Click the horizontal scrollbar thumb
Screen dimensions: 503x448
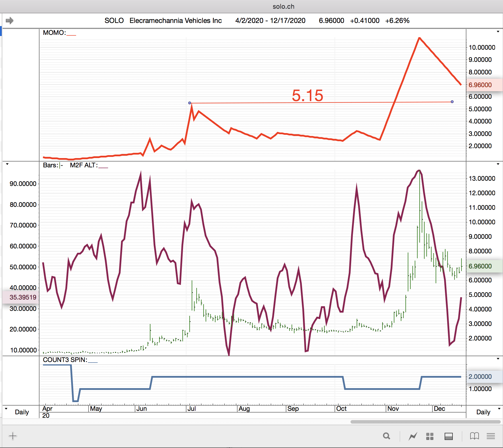pyautogui.click(x=426, y=422)
